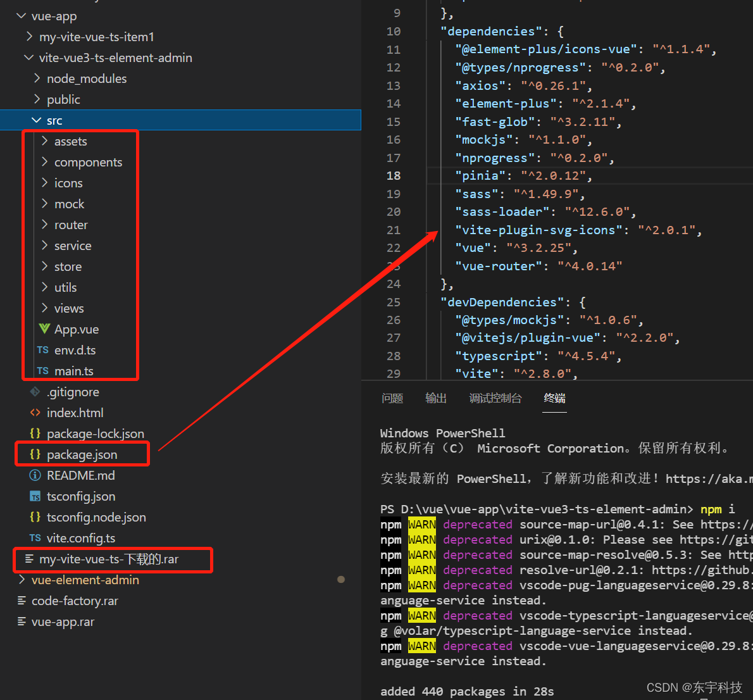Expand the assets folder chevron

pyautogui.click(x=45, y=141)
